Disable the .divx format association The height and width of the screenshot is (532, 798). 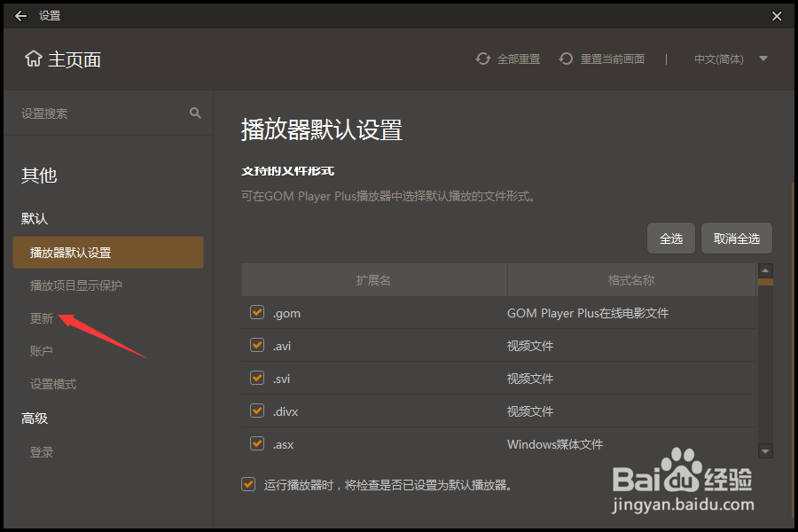tap(256, 411)
